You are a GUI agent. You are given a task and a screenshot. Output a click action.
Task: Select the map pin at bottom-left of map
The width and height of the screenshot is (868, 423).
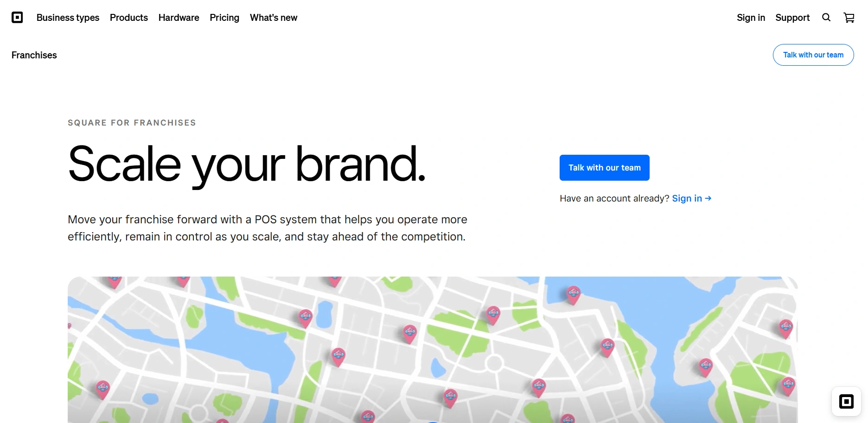pyautogui.click(x=102, y=390)
